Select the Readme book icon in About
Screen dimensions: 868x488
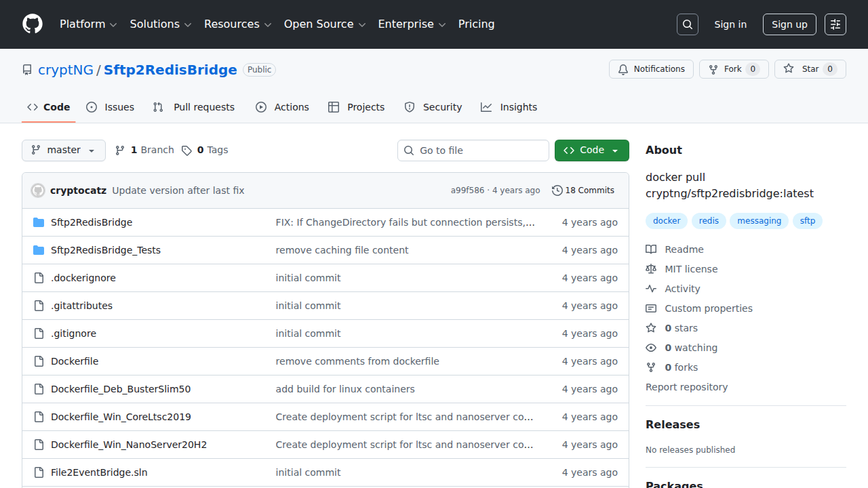coord(650,249)
